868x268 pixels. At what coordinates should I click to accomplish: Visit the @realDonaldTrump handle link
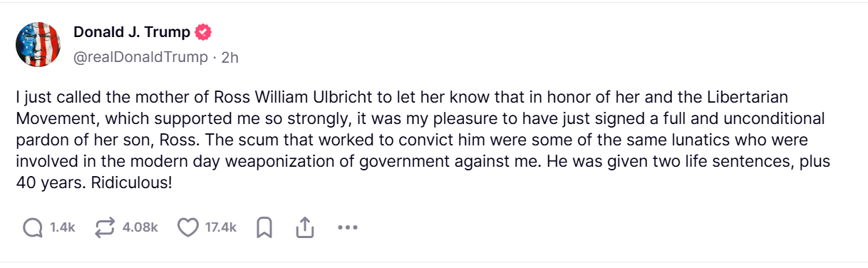pos(140,57)
